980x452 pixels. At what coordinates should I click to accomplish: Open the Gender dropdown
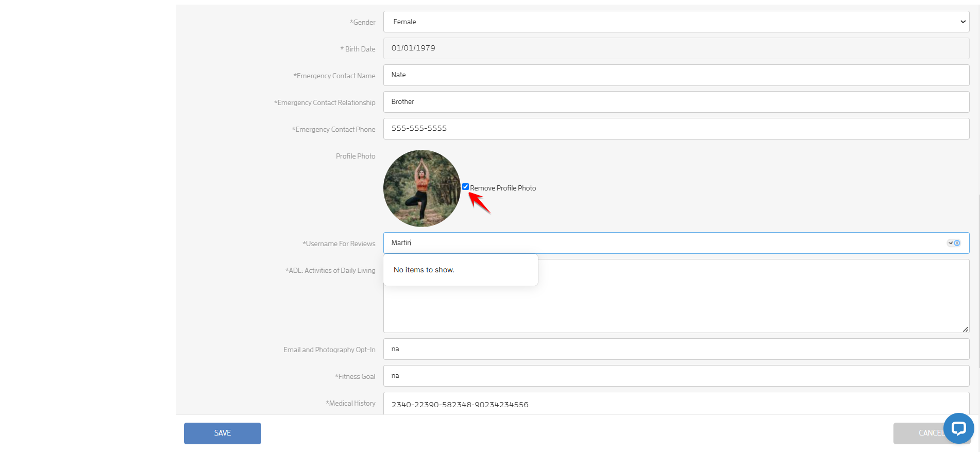coord(676,22)
